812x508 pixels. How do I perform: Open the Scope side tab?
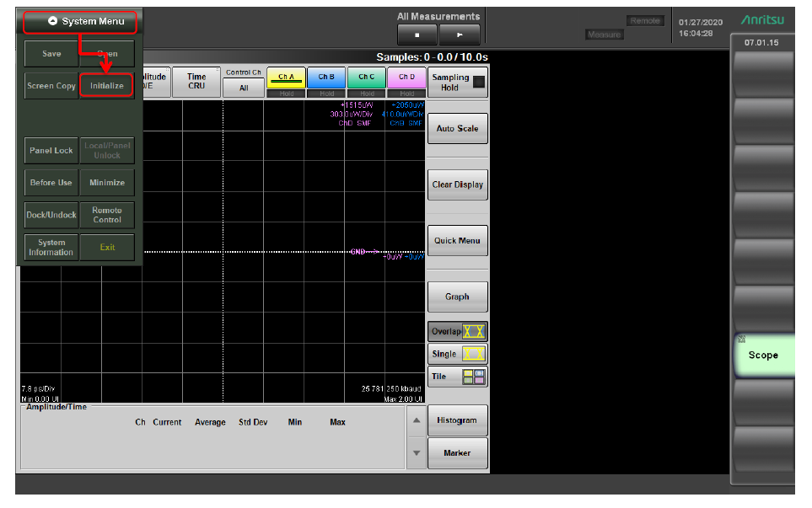click(762, 356)
